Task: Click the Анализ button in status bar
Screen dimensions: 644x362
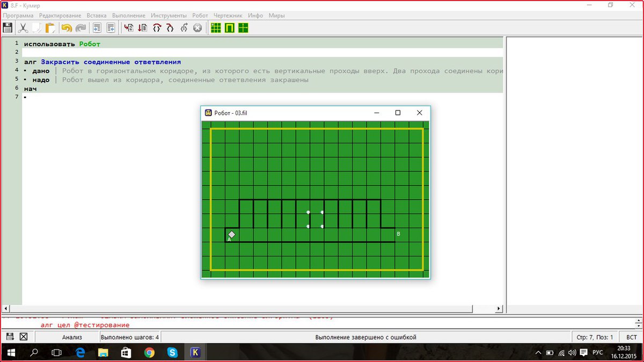Action: click(73, 337)
